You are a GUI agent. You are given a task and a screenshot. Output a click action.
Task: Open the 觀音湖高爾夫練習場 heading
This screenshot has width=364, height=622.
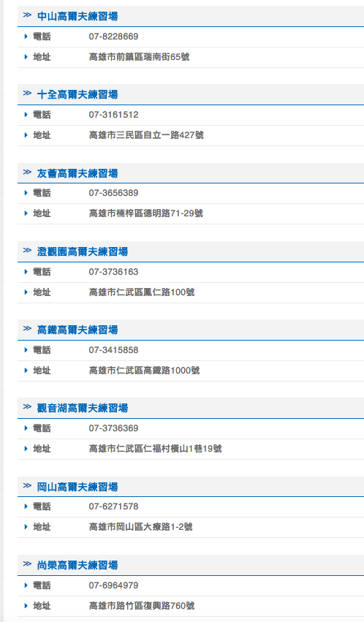(83, 408)
